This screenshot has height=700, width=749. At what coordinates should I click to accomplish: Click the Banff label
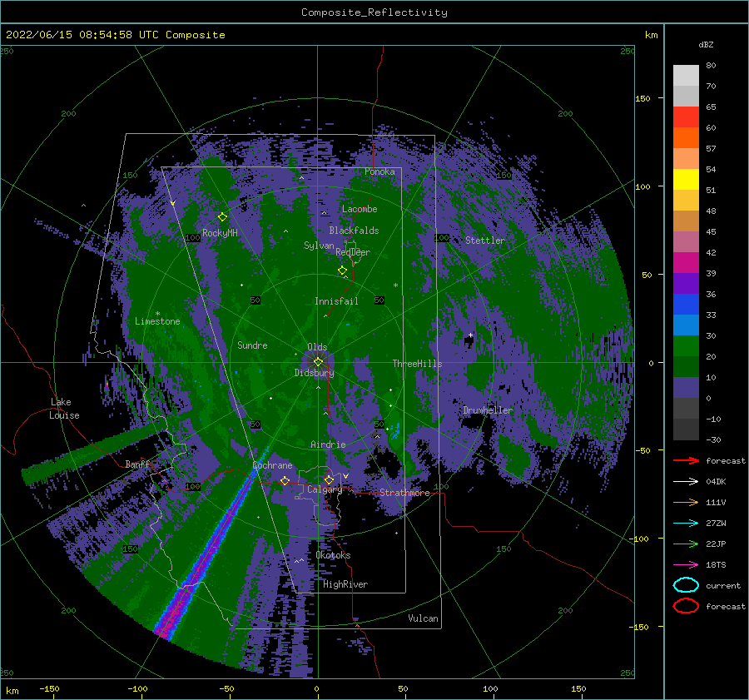coord(137,464)
